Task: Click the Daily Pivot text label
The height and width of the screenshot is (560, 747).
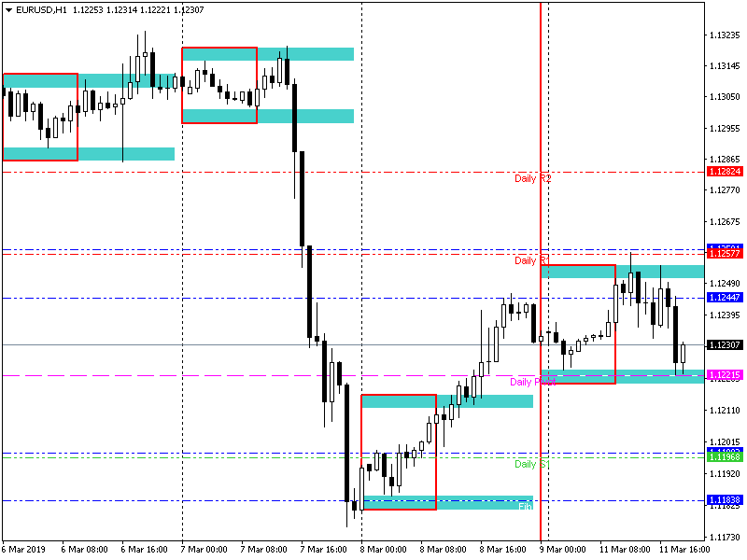Action: pos(532,382)
